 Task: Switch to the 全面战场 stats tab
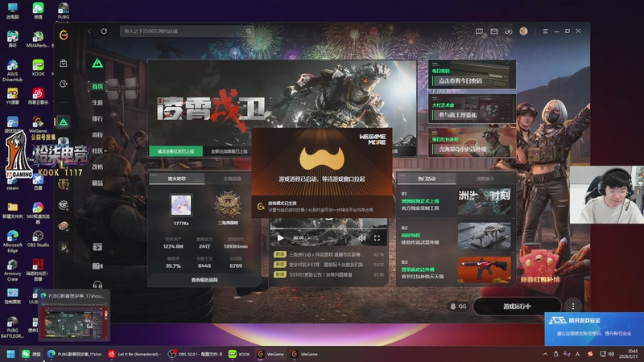pyautogui.click(x=232, y=179)
